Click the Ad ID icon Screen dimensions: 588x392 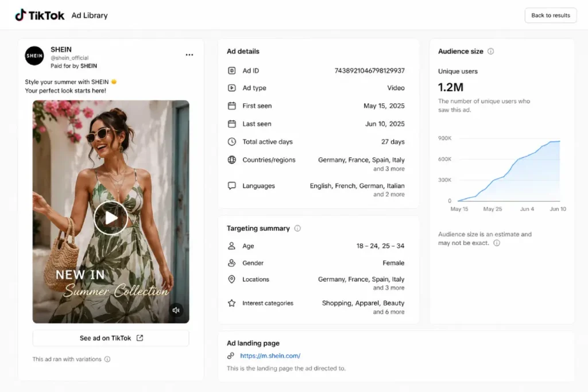[232, 71]
